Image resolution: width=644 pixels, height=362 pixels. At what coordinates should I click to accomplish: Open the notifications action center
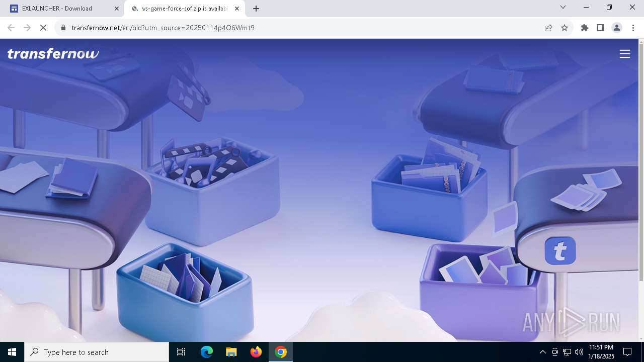click(x=627, y=352)
